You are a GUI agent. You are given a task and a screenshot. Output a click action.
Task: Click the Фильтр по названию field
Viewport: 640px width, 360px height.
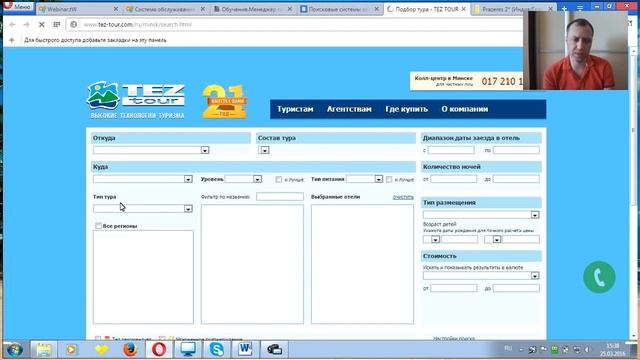(280, 197)
